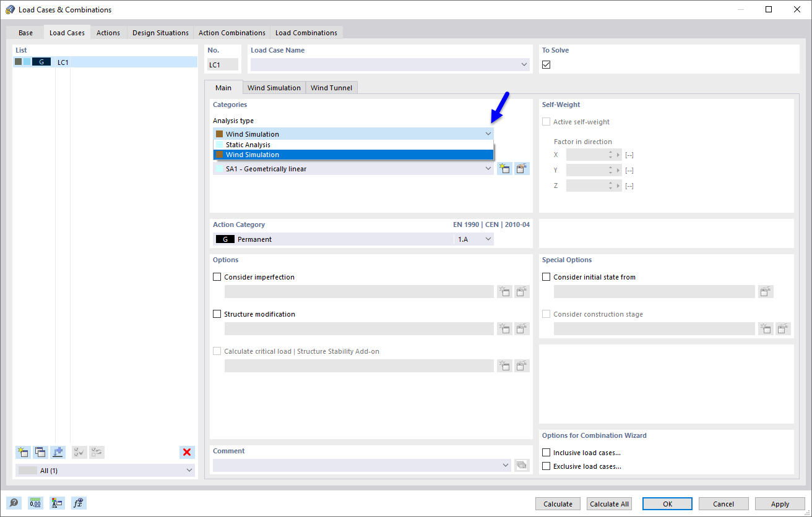Click new construction stage icon

(x=766, y=328)
